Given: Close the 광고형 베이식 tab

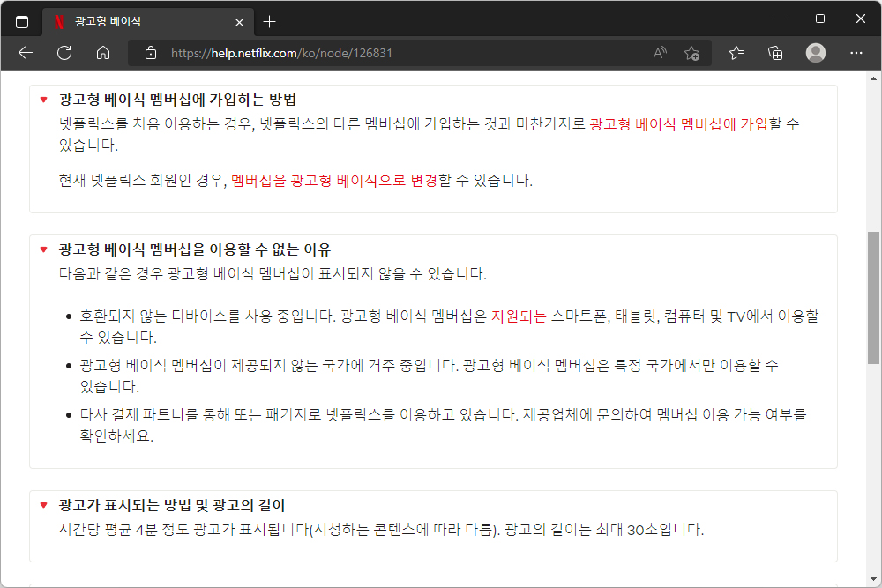Looking at the screenshot, I should (239, 23).
